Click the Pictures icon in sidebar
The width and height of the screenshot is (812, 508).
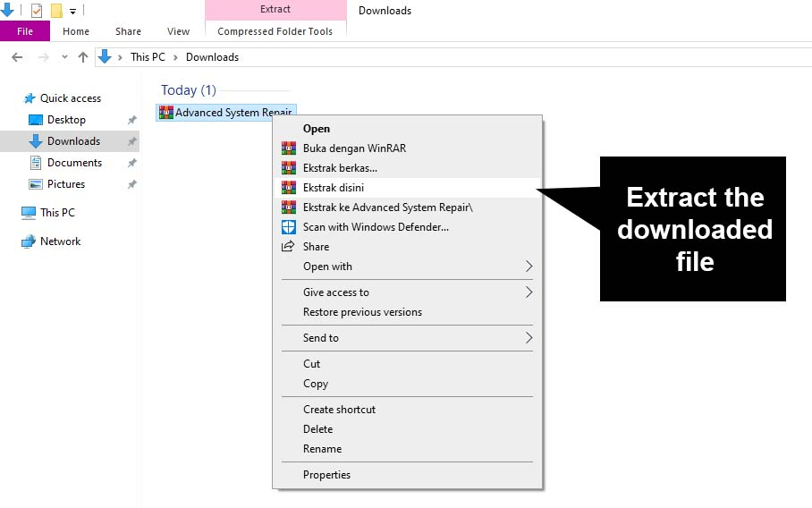click(35, 184)
